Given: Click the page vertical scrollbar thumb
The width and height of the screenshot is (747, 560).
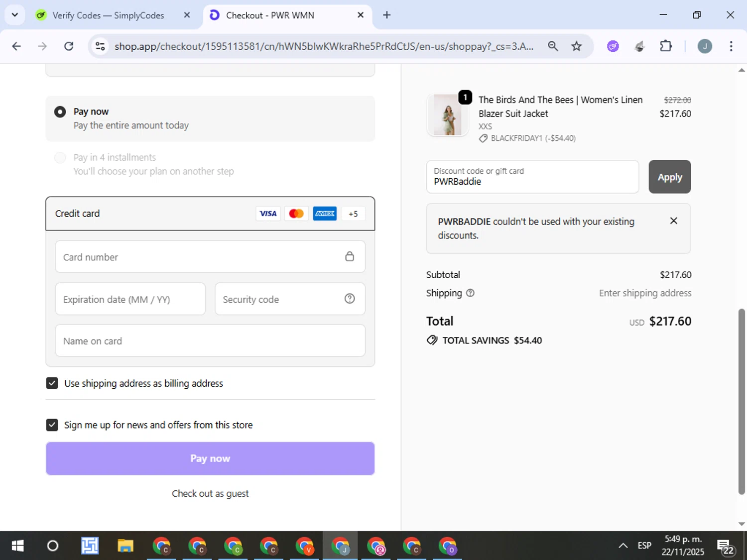Looking at the screenshot, I should [742, 401].
